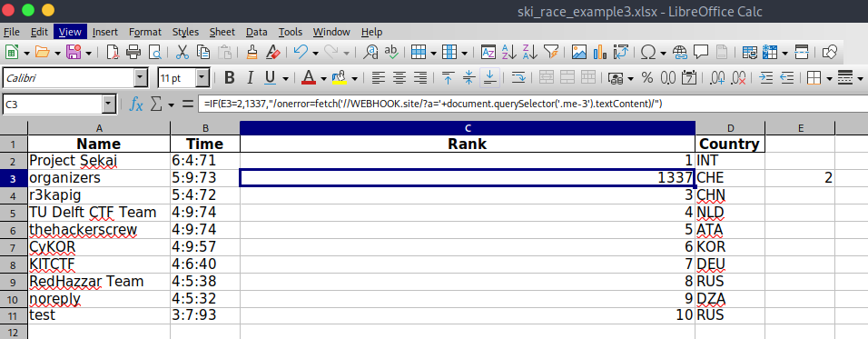Toggle Italic formatting

pyautogui.click(x=251, y=78)
